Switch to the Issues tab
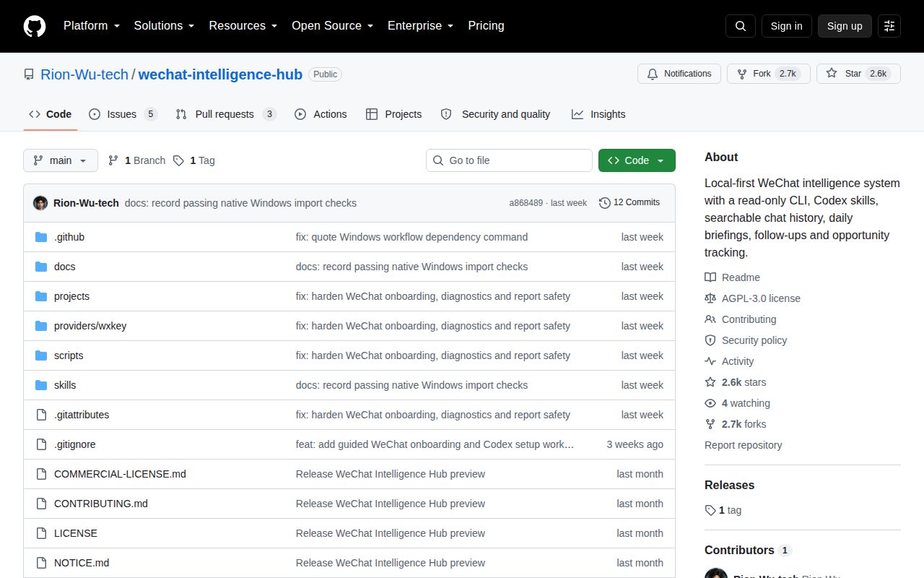Screen dimensions: 924x578 123,114
